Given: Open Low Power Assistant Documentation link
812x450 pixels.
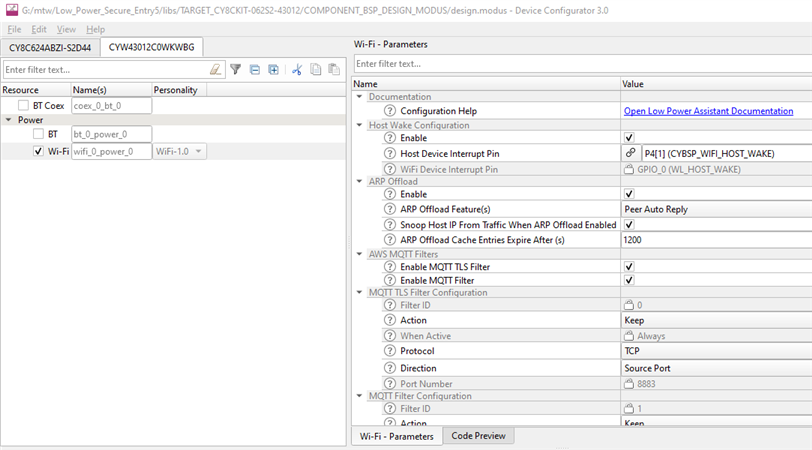Looking at the screenshot, I should pyautogui.click(x=708, y=111).
